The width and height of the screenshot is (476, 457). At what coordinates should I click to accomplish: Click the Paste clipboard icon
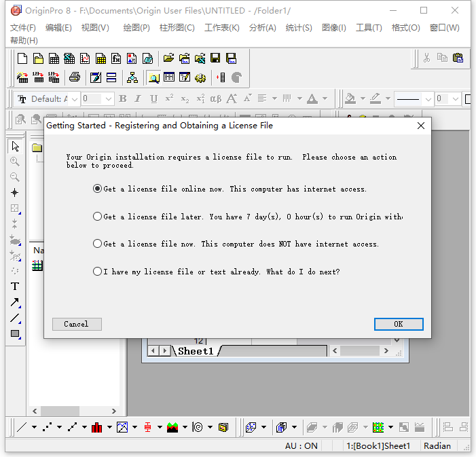(458, 58)
